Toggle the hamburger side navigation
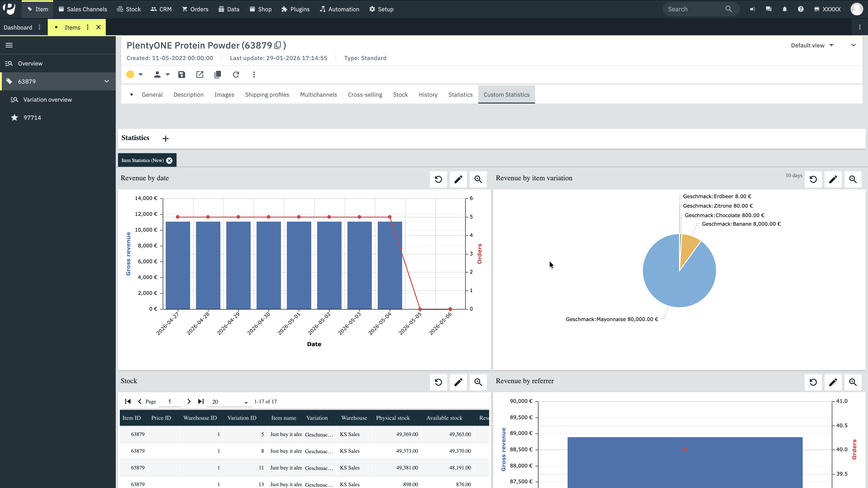 pos(9,45)
